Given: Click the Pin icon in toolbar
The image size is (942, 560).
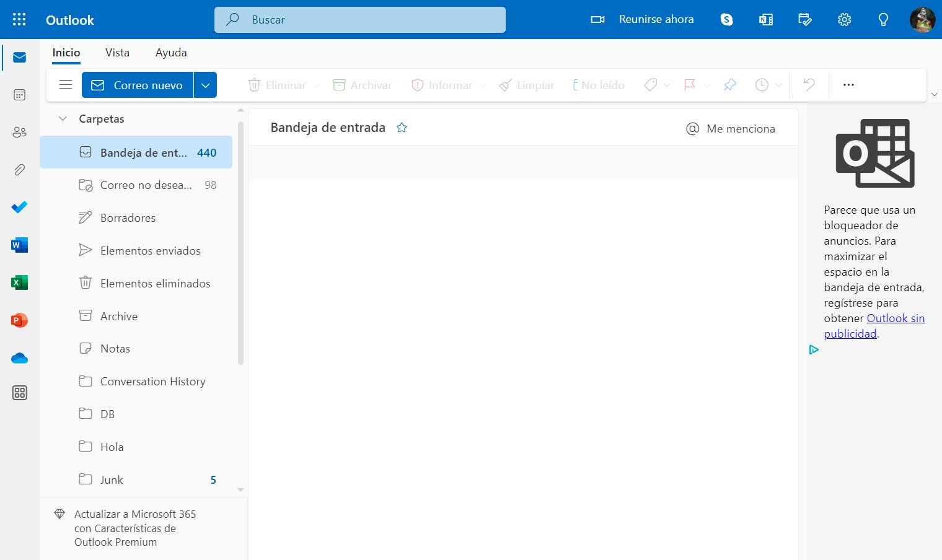Looking at the screenshot, I should [x=730, y=85].
